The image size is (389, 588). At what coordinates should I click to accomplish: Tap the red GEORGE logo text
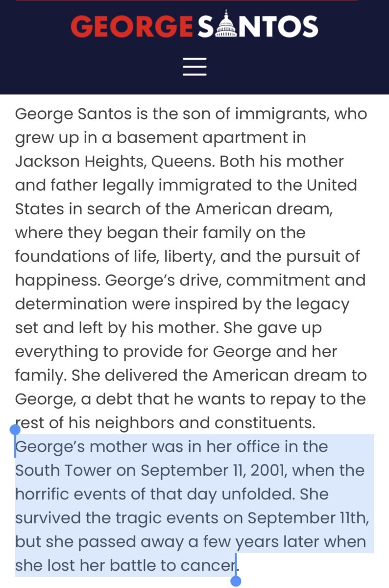[x=132, y=27]
